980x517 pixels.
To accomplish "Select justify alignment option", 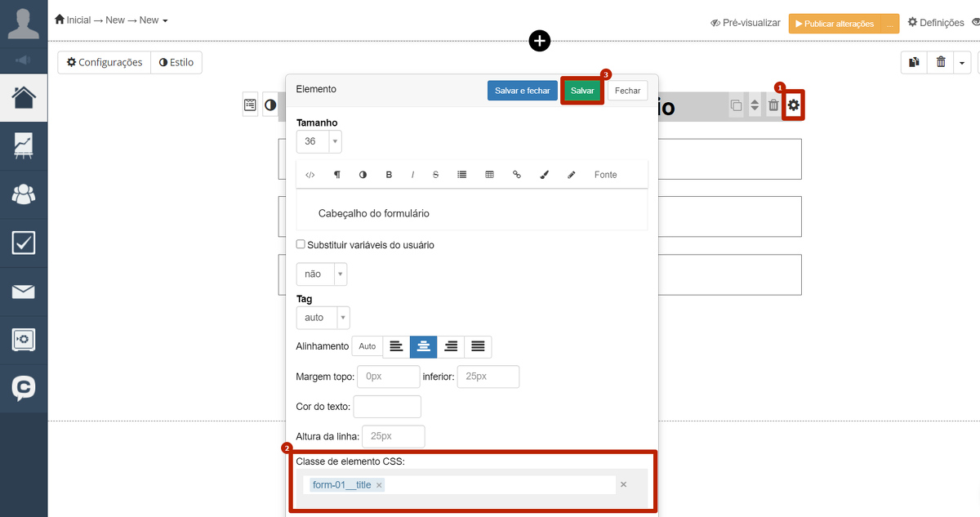I will point(478,346).
